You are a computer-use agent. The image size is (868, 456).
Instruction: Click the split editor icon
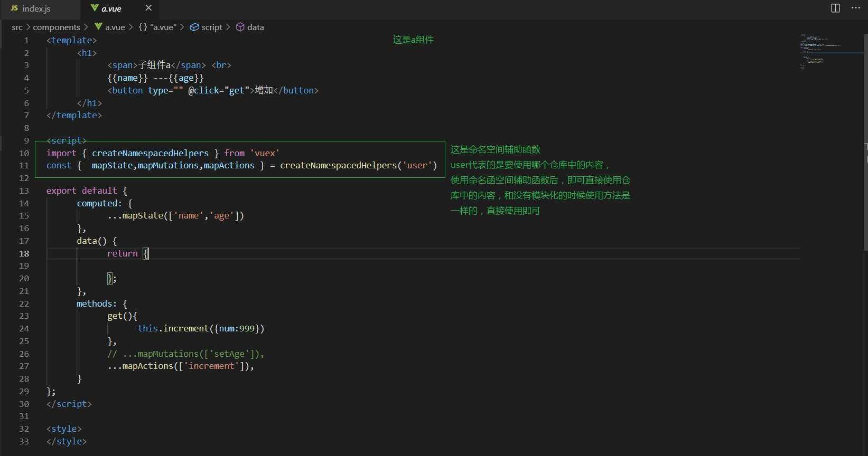coord(835,8)
